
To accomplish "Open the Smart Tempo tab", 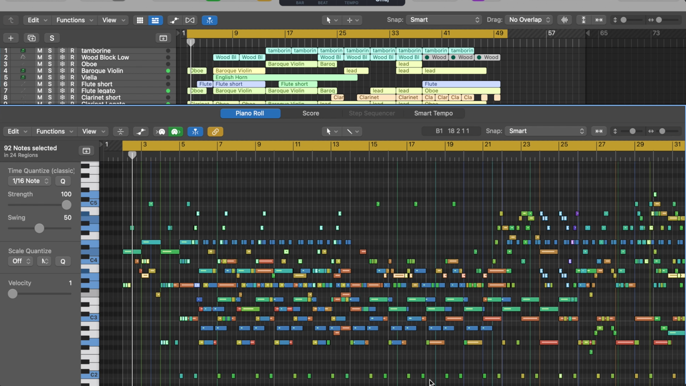I will (434, 113).
